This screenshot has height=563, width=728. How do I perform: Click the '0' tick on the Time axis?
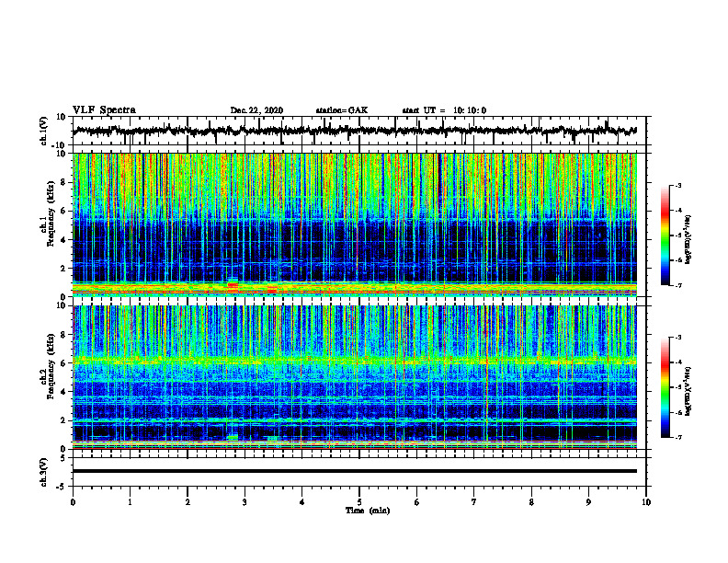[73, 502]
